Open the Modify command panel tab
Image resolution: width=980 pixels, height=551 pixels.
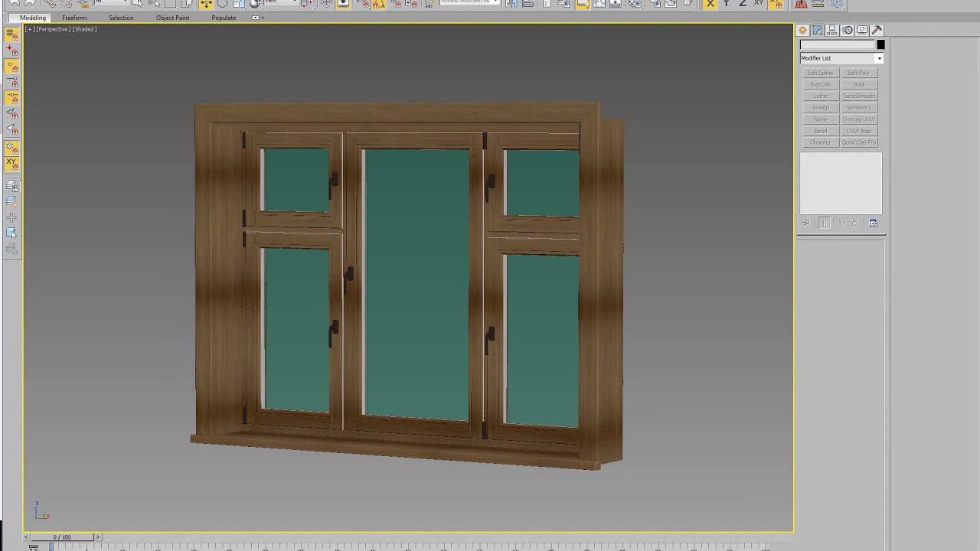(818, 31)
